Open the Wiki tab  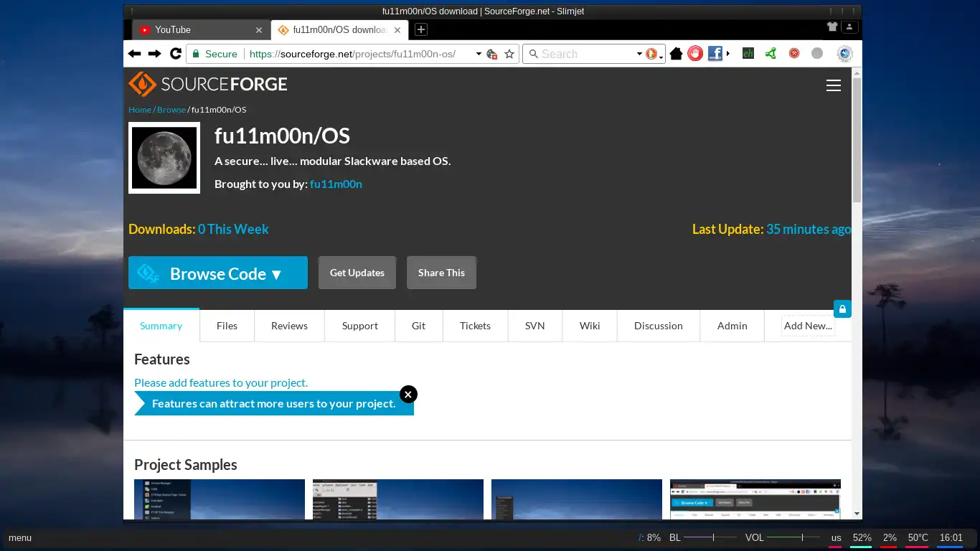pos(590,326)
